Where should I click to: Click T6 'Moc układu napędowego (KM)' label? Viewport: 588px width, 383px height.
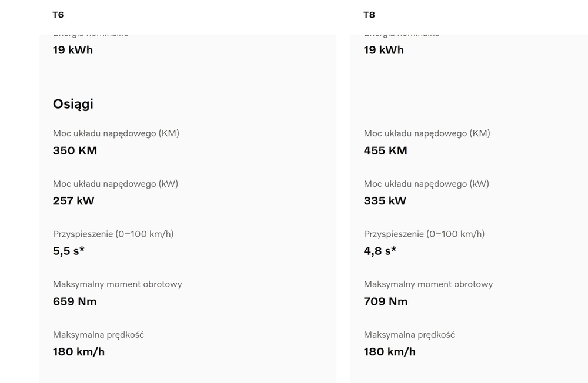coord(116,133)
